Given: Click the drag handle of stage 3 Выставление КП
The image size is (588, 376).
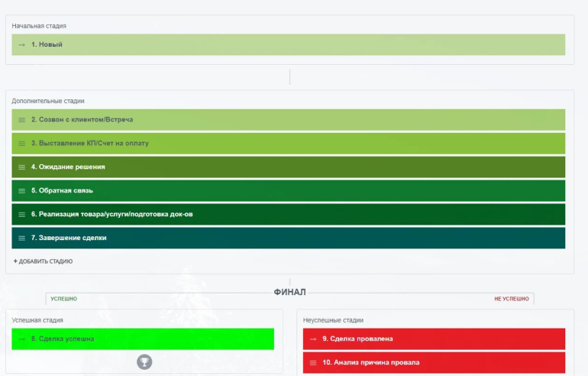Looking at the screenshot, I should point(21,144).
